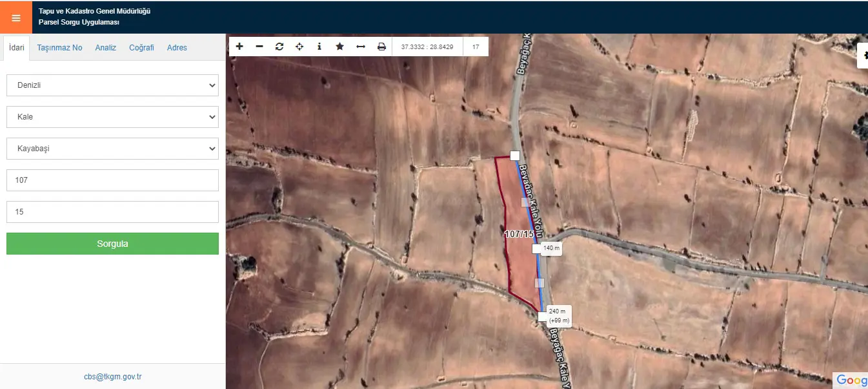
Task: Click the 107/15 parcel label on map
Action: tap(519, 234)
